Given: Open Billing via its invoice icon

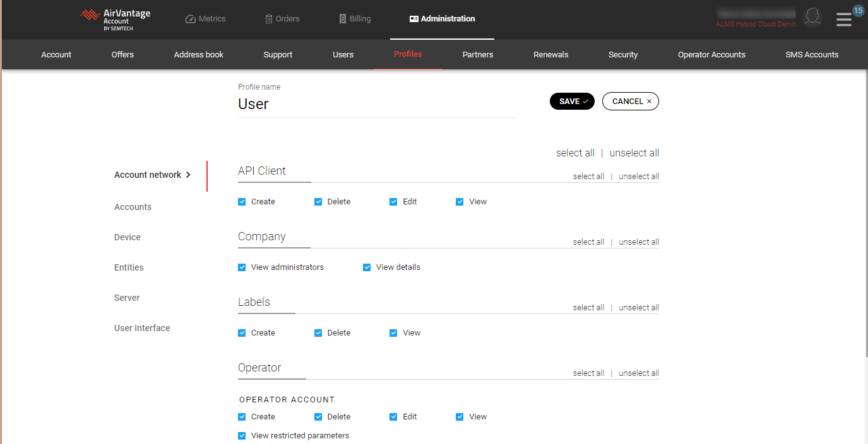Looking at the screenshot, I should [343, 19].
